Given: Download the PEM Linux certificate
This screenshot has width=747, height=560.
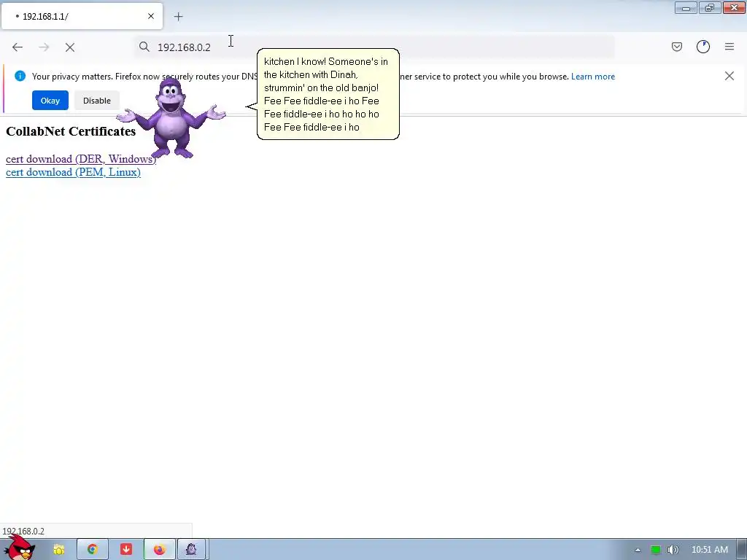Looking at the screenshot, I should tap(73, 172).
